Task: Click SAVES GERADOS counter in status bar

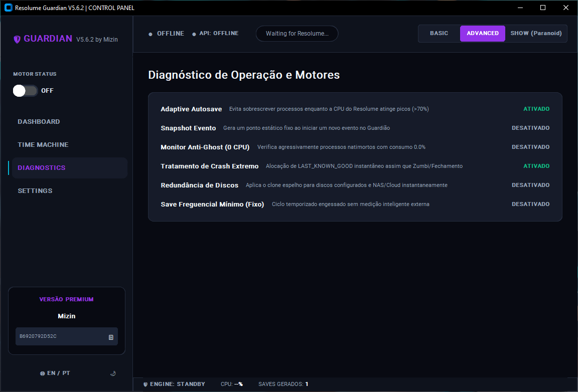Action: coord(283,384)
